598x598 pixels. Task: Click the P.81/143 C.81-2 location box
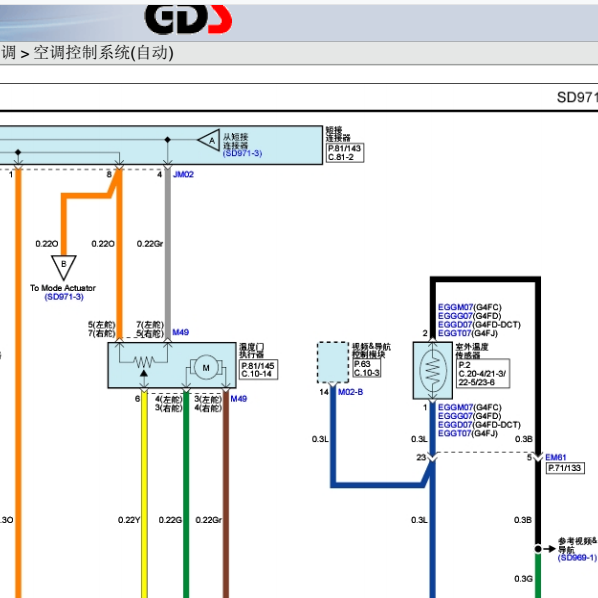pyautogui.click(x=345, y=153)
